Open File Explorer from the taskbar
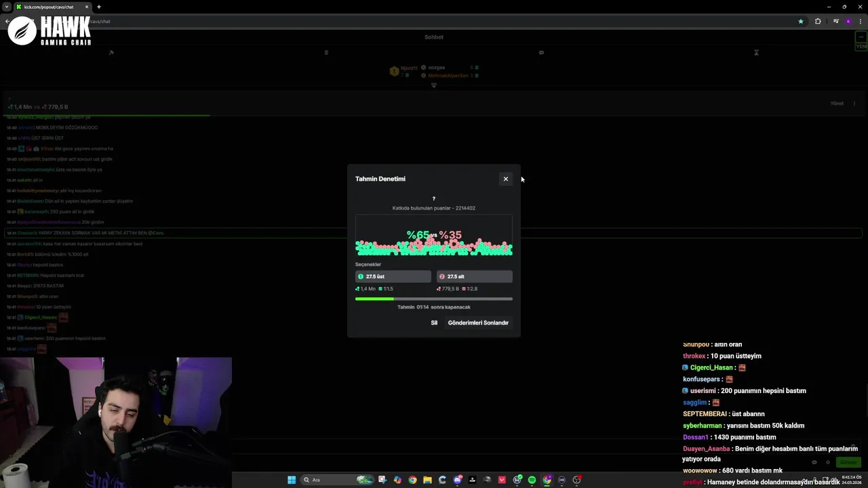Viewport: 868px width, 488px height. (x=427, y=480)
